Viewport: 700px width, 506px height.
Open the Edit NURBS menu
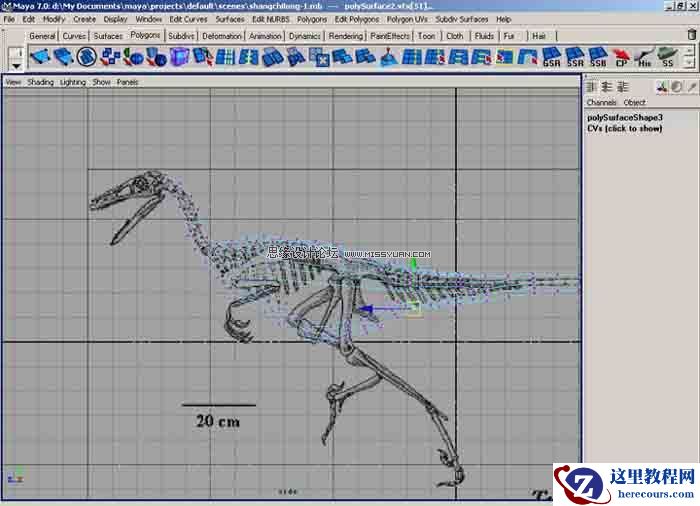point(271,19)
